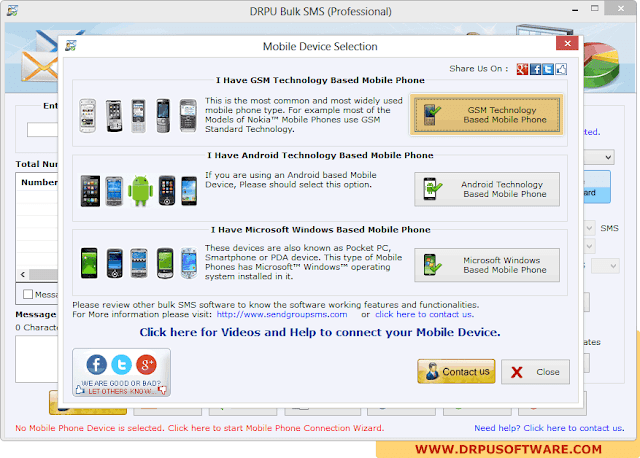Viewport: 640px width, 458px height.
Task: Follow 'click here to contact us' link
Action: click(x=424, y=315)
